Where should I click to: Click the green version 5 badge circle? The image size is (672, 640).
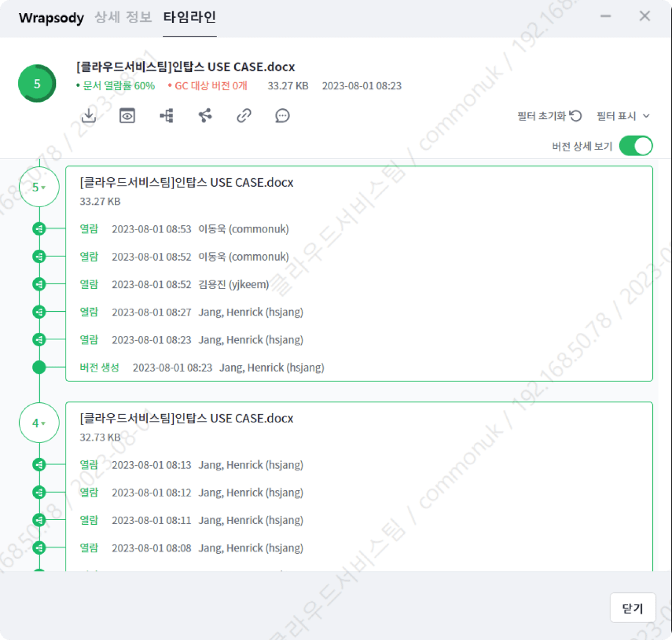point(37,84)
